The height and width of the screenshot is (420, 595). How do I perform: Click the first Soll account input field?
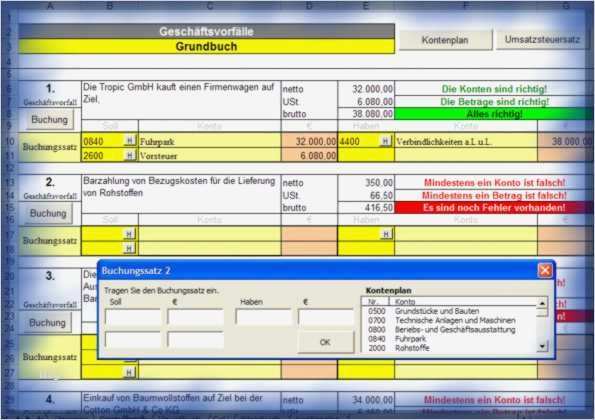[x=133, y=318]
